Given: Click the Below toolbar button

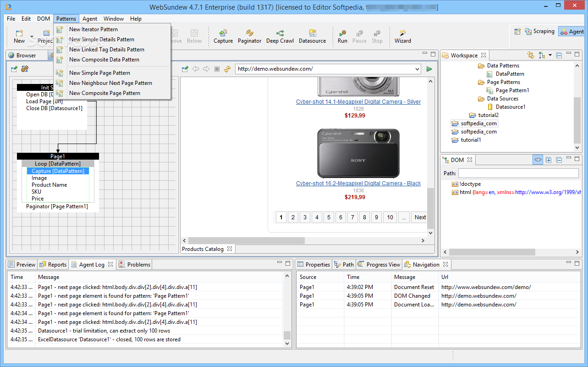Looking at the screenshot, I should click(x=194, y=36).
